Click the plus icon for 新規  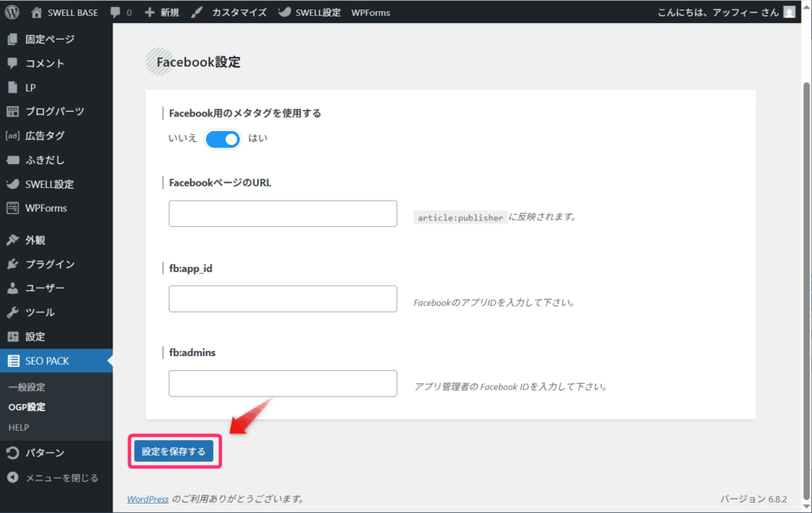pos(150,13)
